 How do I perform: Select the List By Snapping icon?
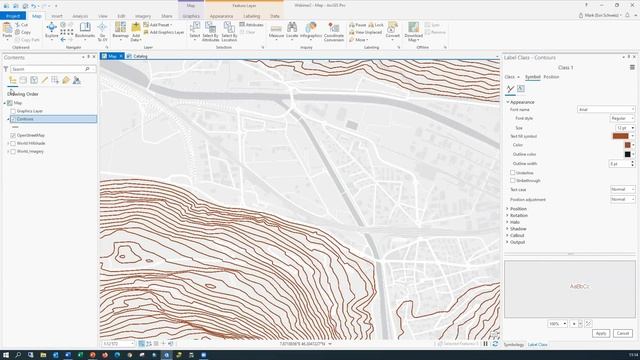55,80
